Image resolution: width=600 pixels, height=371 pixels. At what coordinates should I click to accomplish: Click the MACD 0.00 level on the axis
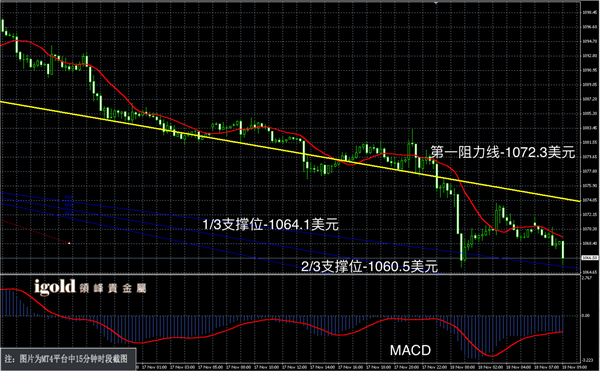point(586,316)
